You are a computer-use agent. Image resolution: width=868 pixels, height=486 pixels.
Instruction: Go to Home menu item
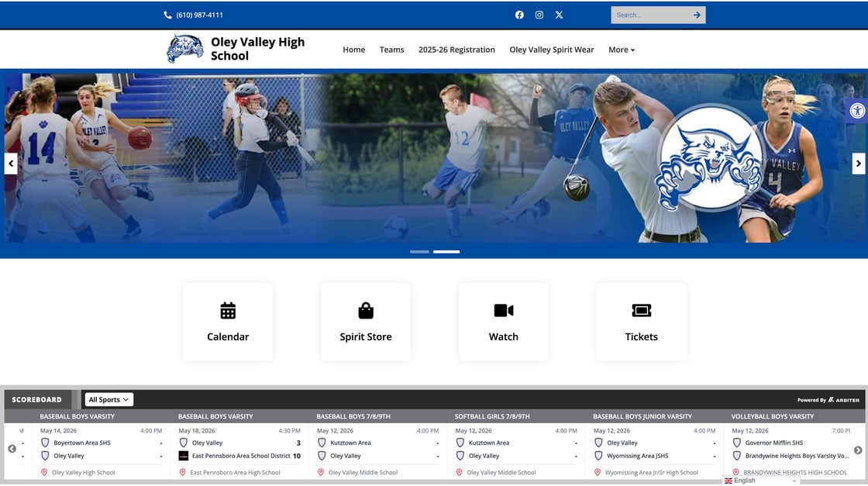353,50
